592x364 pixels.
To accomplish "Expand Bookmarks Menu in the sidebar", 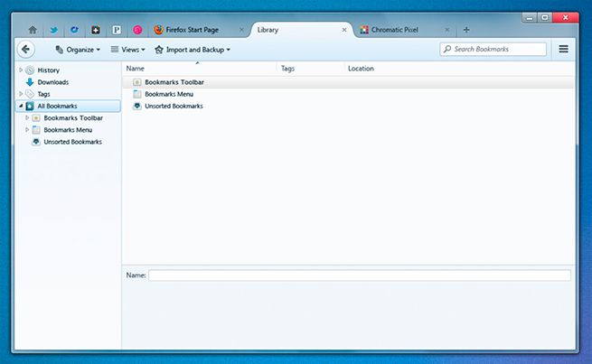I will point(27,130).
